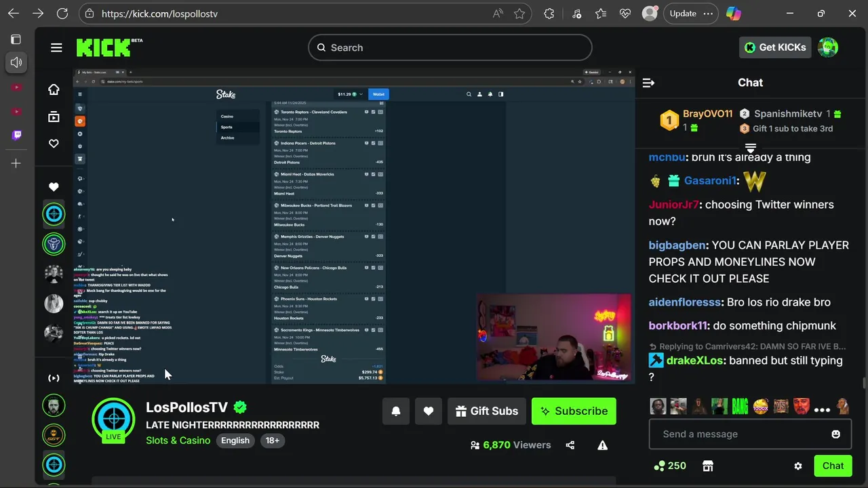868x488 pixels.
Task: Go to Kick home via house icon
Action: [54, 89]
